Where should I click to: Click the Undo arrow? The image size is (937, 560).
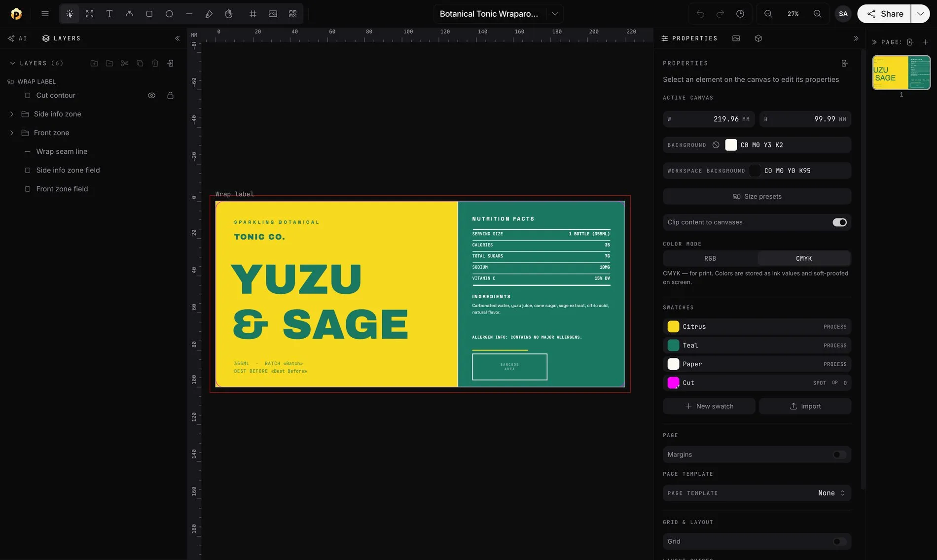700,14
